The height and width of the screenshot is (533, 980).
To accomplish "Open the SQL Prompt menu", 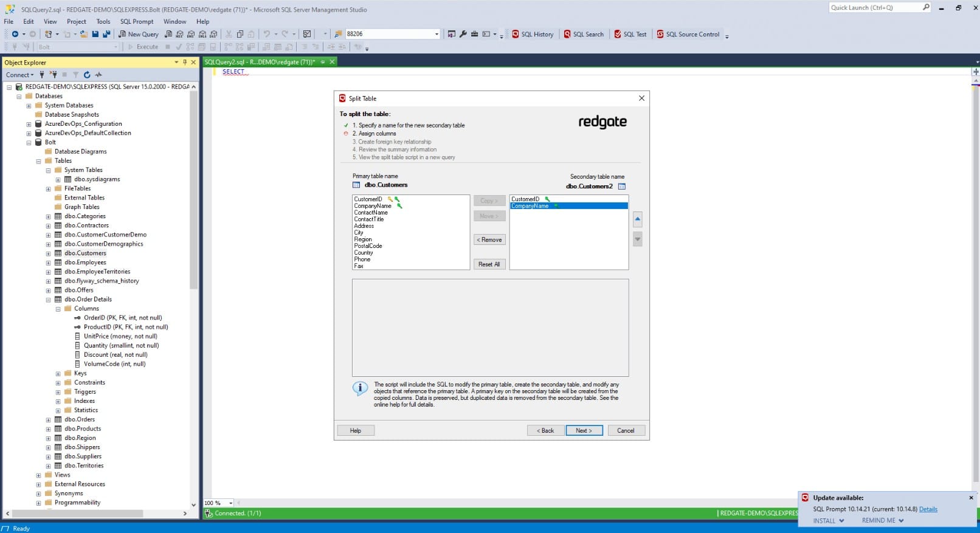I will point(137,21).
